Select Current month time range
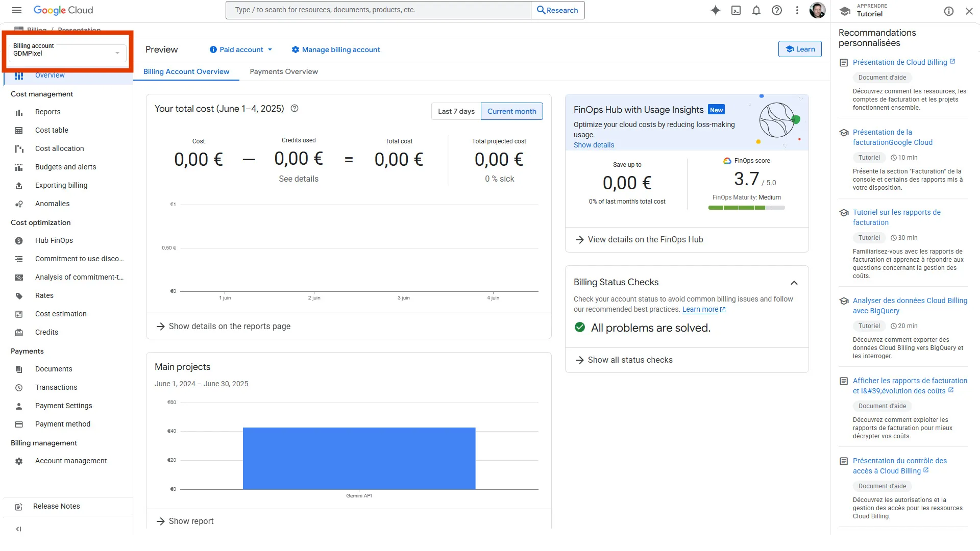The image size is (980, 551). [511, 111]
